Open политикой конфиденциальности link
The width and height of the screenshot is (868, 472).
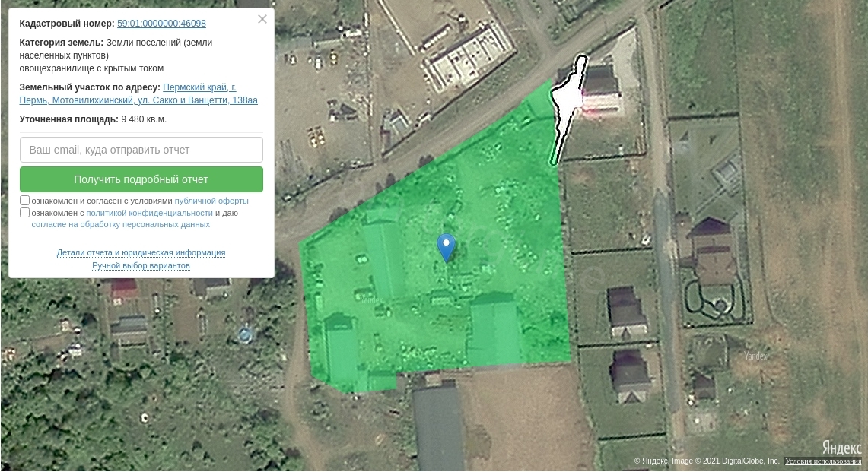point(149,213)
